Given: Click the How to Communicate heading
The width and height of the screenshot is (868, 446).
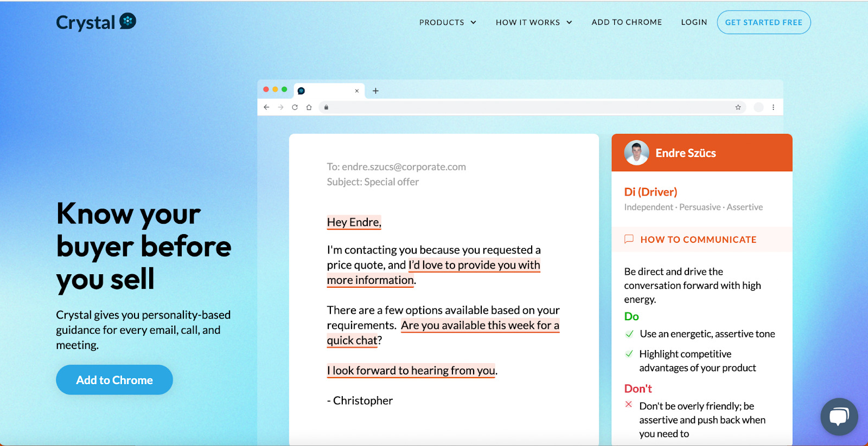Looking at the screenshot, I should pyautogui.click(x=698, y=240).
